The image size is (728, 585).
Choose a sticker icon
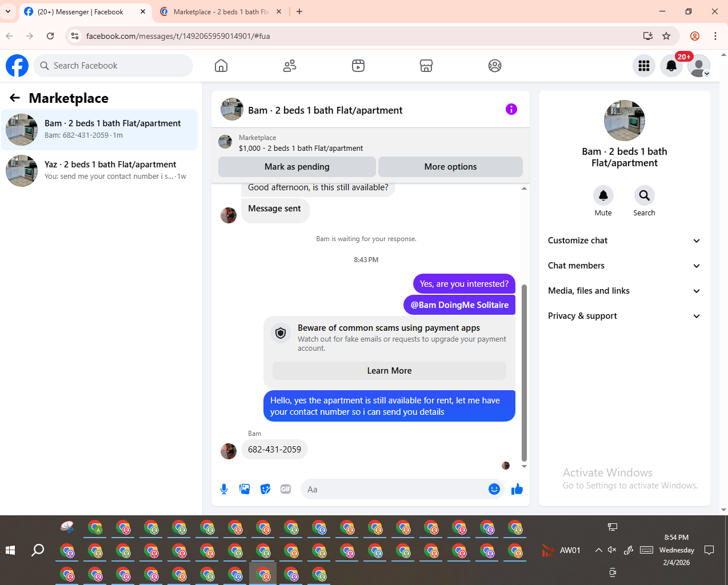265,489
